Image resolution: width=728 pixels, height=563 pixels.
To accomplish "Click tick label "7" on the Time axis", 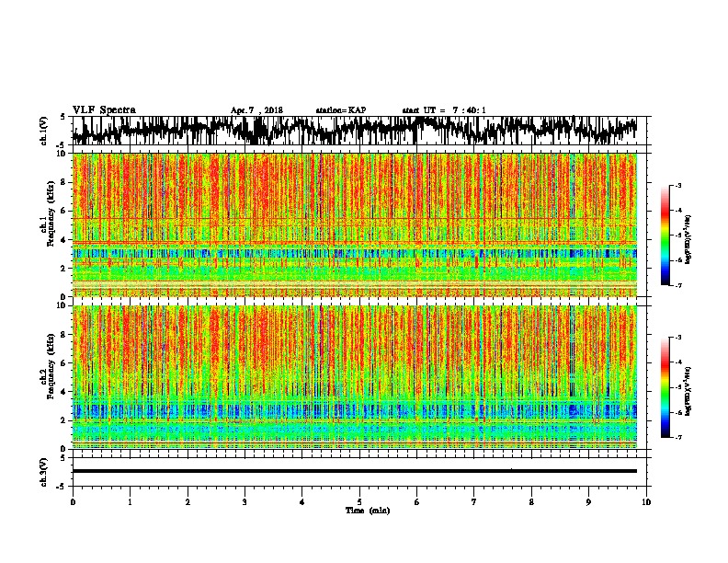I will [x=474, y=501].
